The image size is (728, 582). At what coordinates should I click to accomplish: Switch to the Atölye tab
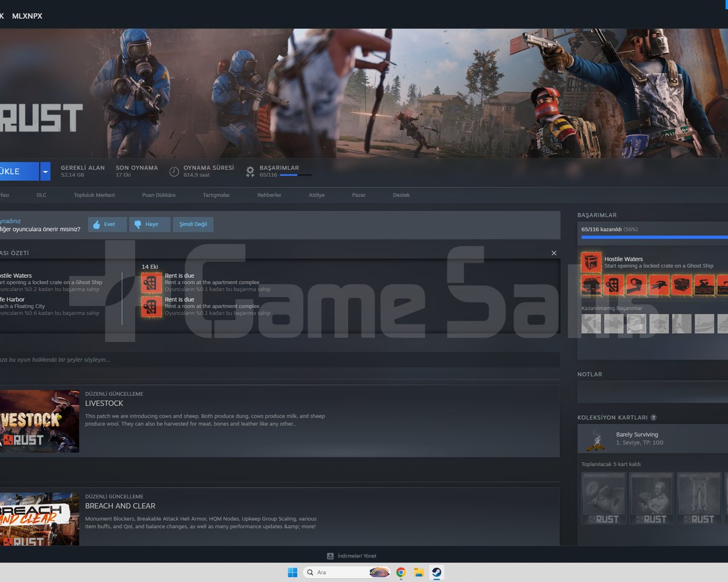point(316,195)
